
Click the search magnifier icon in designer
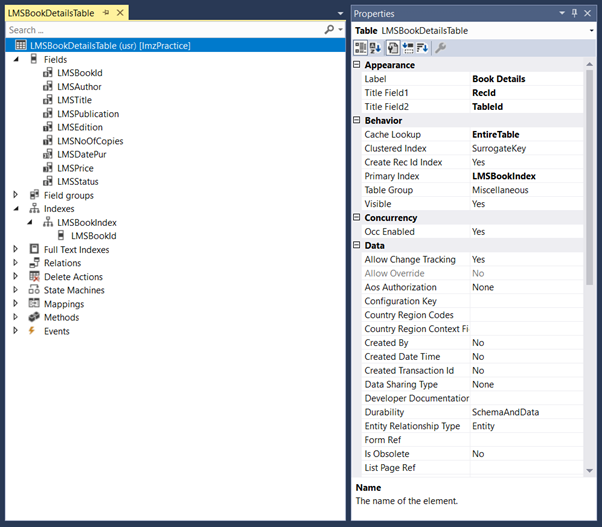328,31
